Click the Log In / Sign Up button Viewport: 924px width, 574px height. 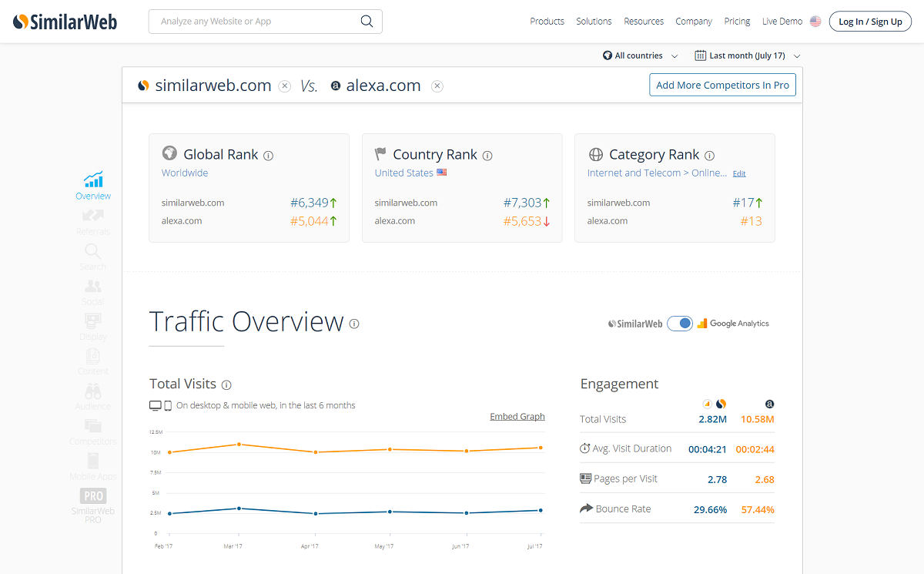pos(870,22)
